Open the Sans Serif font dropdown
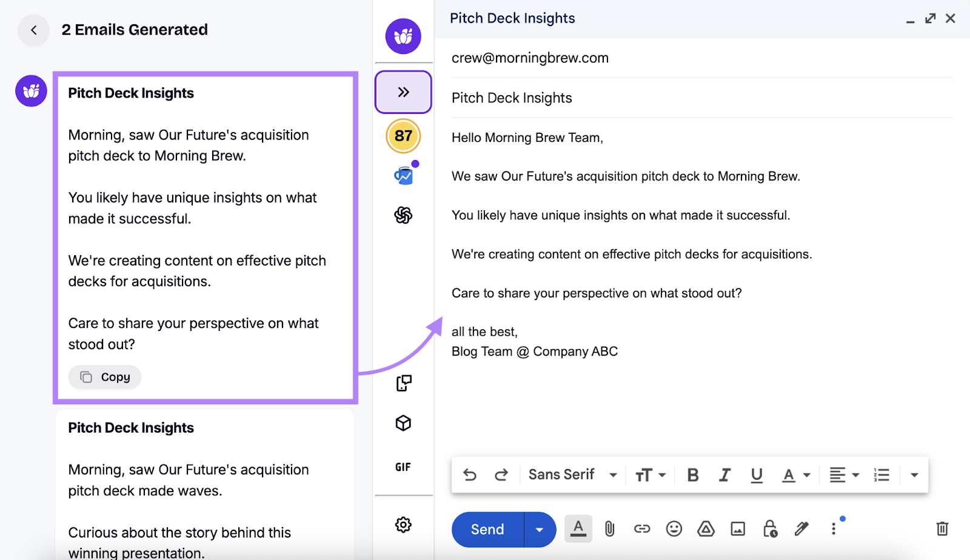 [572, 475]
